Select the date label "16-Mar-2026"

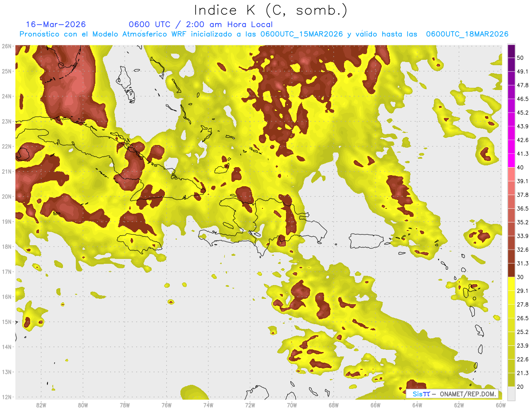tap(56, 24)
